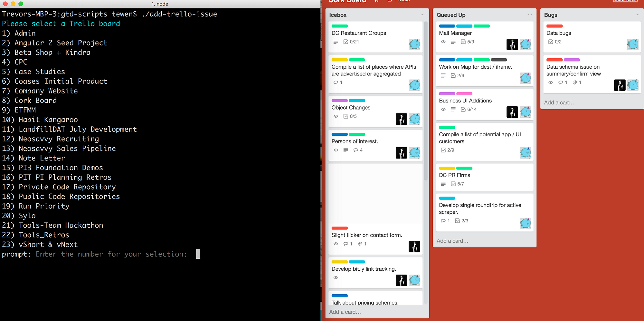Click the green zoom button of terminal window
Image resolution: width=644 pixels, height=321 pixels.
(21, 4)
